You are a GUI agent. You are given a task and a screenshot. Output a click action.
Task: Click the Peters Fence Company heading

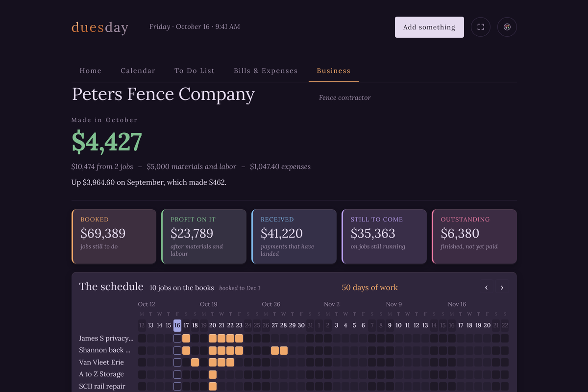point(163,94)
